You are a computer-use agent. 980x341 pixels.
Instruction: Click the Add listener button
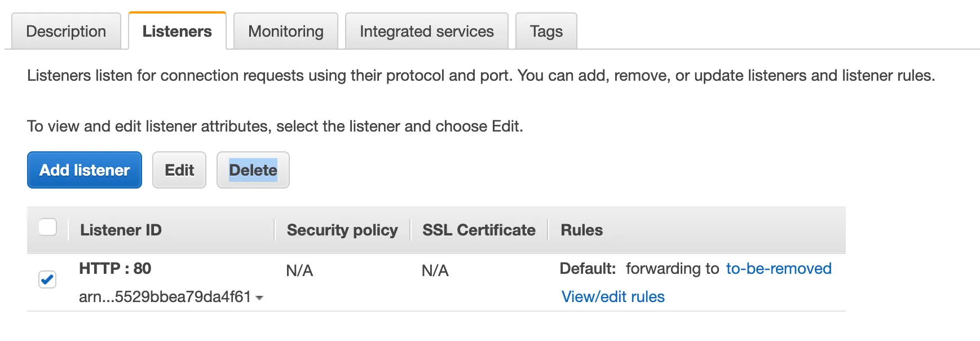(85, 170)
